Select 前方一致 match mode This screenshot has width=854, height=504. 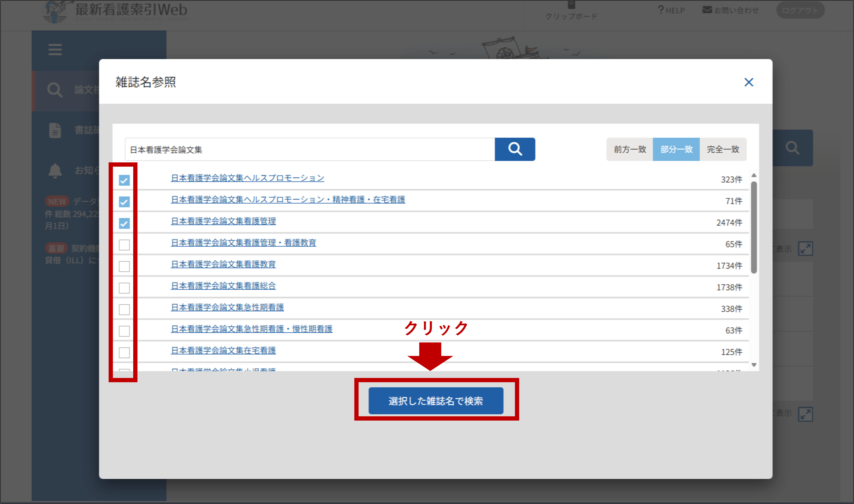630,149
